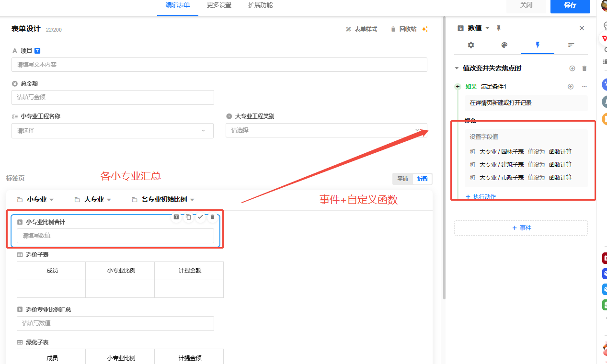Click the blue 保存 button
The height and width of the screenshot is (364, 607).
pos(570,5)
